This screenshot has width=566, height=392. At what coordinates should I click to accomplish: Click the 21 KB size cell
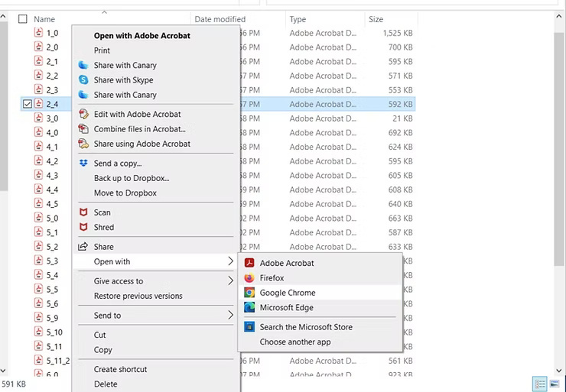pos(402,118)
